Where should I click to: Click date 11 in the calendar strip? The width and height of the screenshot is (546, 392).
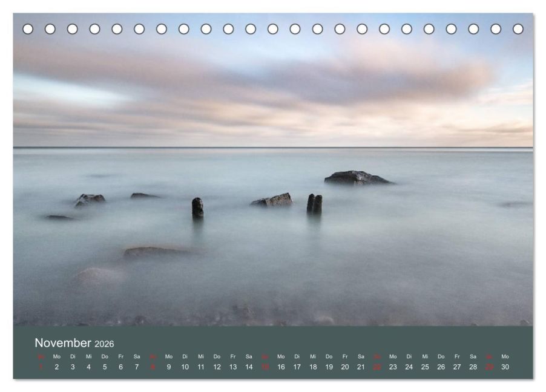(x=201, y=367)
